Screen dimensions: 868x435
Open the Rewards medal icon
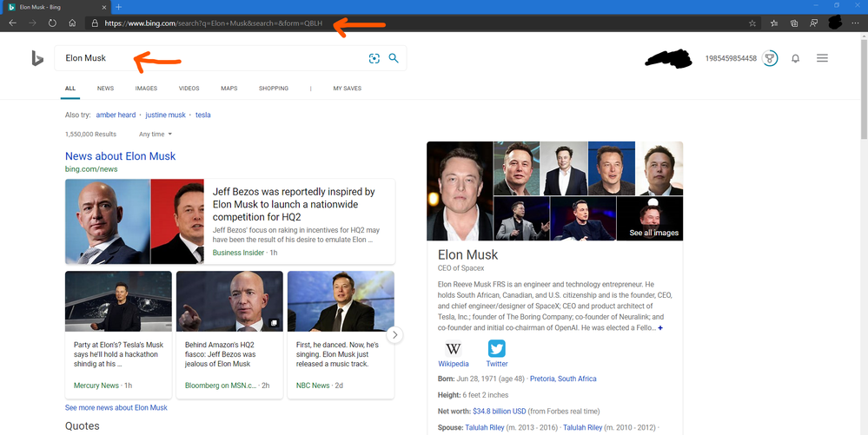click(770, 58)
